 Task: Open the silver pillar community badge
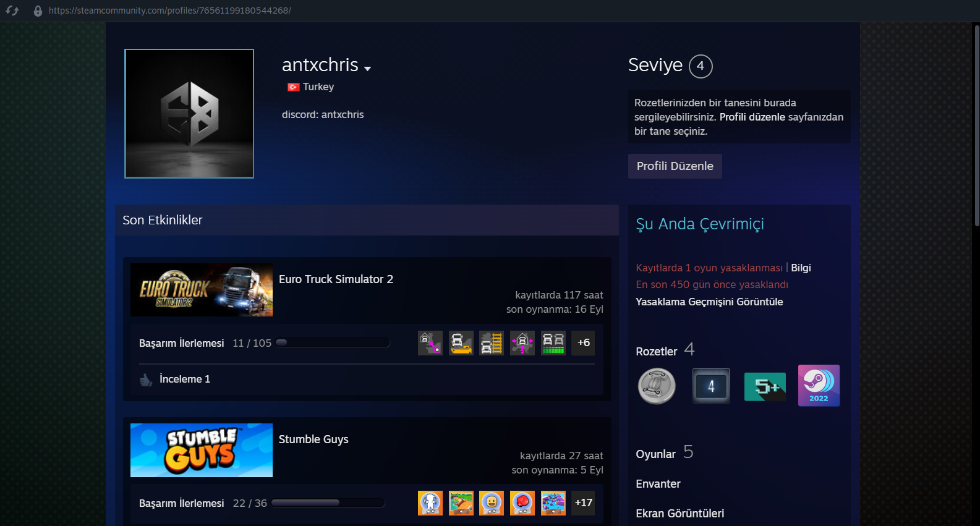pyautogui.click(x=657, y=386)
